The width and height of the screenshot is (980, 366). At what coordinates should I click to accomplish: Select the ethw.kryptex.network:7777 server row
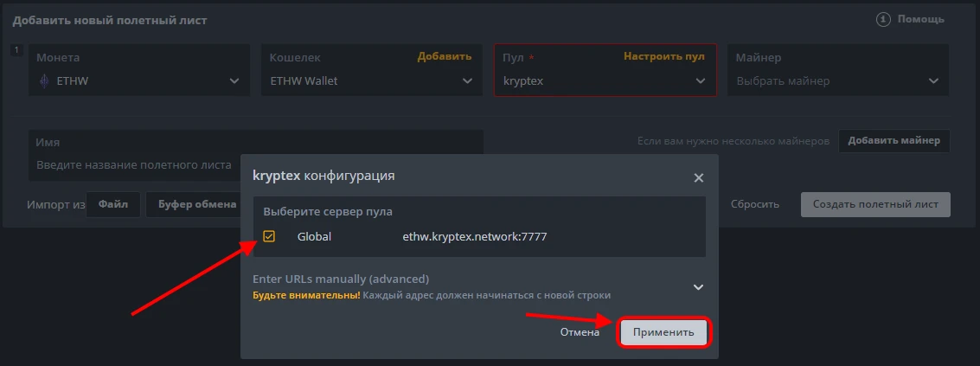(475, 236)
